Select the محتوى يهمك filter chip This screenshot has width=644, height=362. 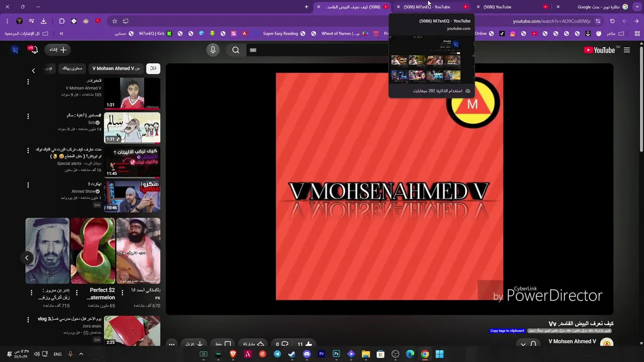(72, 68)
